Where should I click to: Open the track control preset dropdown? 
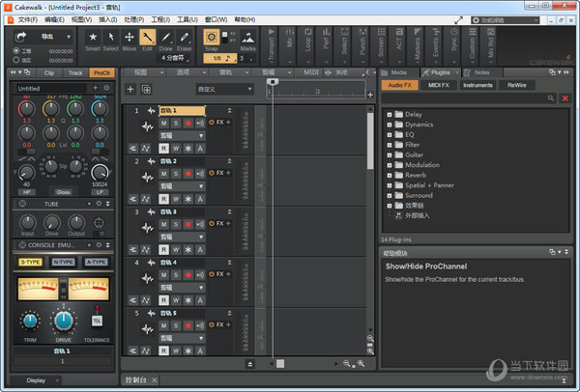(224, 89)
